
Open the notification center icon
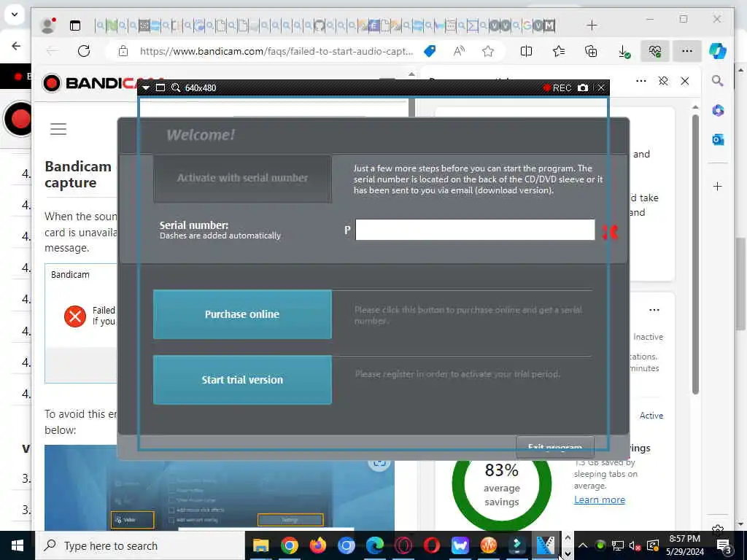click(x=724, y=545)
